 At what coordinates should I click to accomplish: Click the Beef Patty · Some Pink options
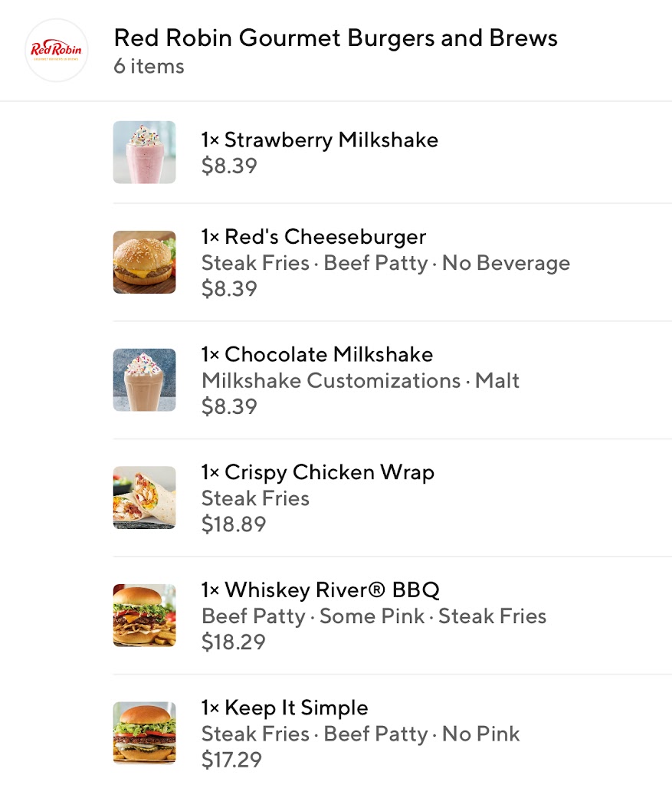point(313,616)
